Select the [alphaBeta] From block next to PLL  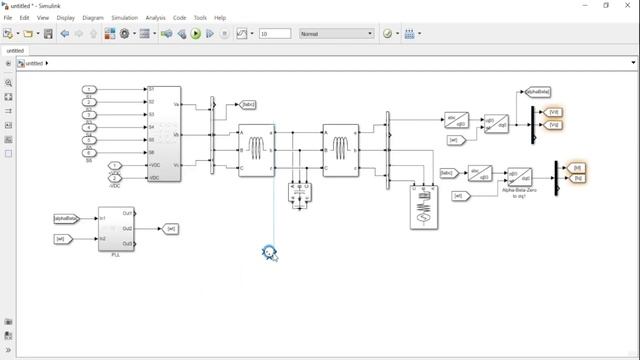[67, 219]
